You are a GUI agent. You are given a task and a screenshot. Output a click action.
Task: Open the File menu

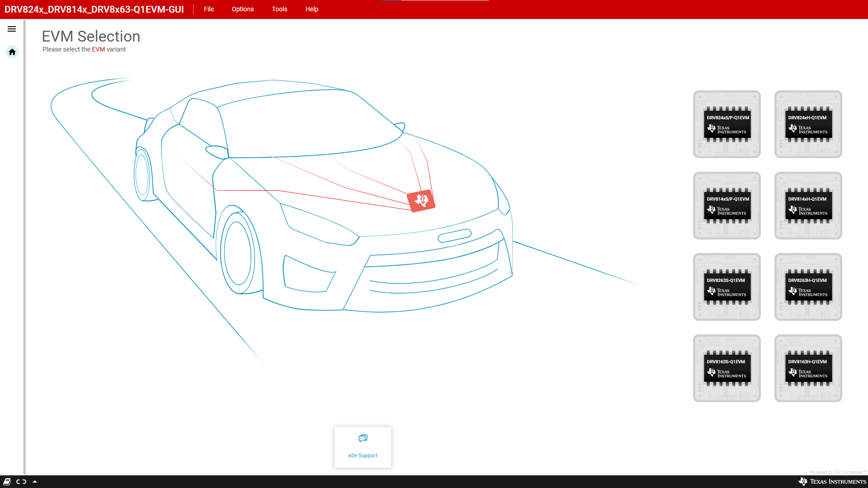pos(208,9)
